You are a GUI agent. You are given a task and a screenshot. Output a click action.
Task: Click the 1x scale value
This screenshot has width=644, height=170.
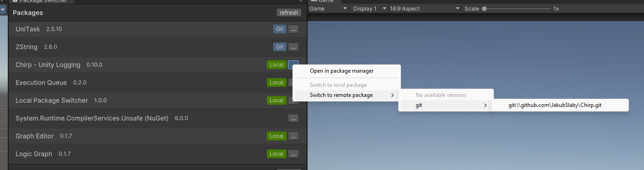tap(556, 9)
